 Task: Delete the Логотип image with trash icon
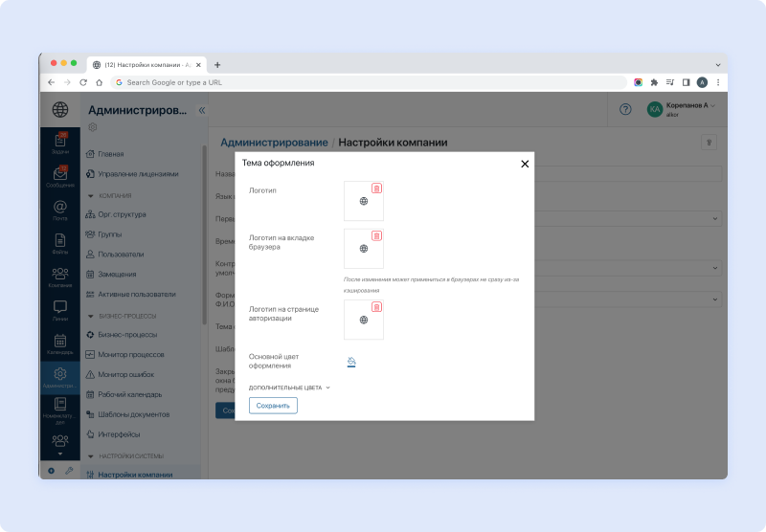pyautogui.click(x=376, y=188)
